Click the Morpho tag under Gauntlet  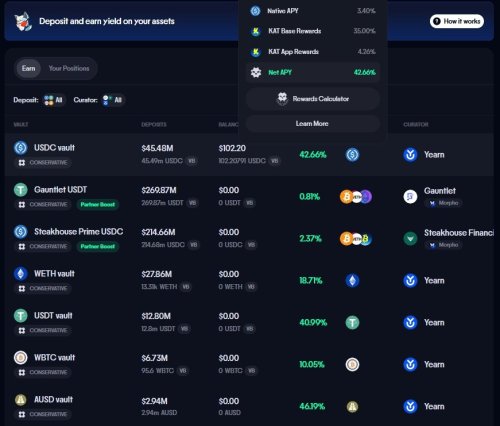pos(443,203)
